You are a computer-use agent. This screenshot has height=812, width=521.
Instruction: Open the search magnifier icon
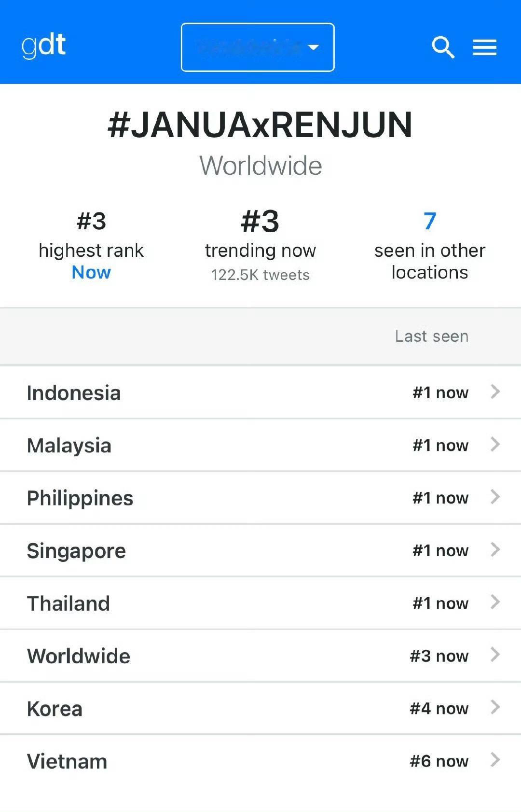click(443, 47)
